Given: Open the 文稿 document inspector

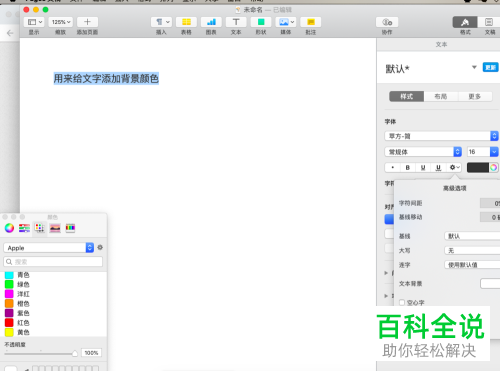Looking at the screenshot, I should pyautogui.click(x=489, y=22).
